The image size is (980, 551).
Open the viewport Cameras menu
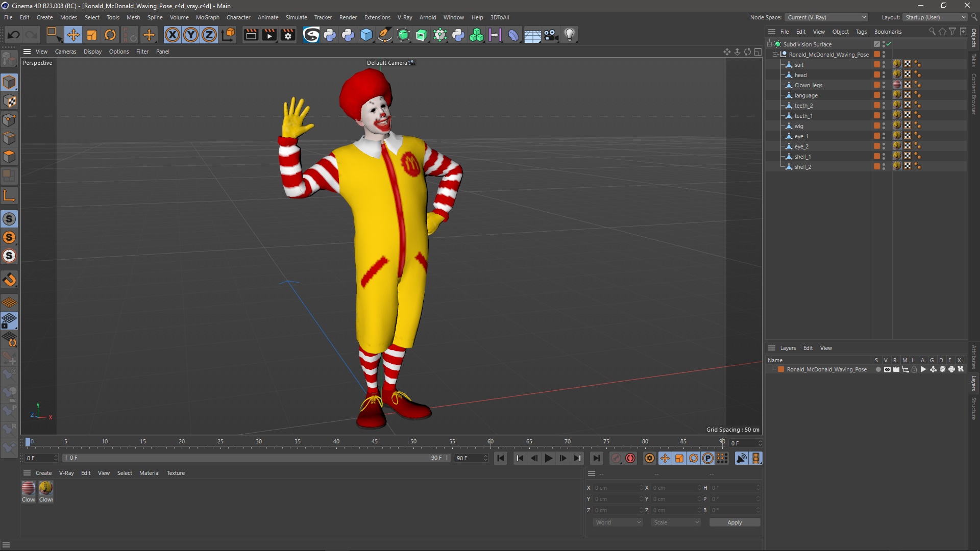pyautogui.click(x=65, y=52)
